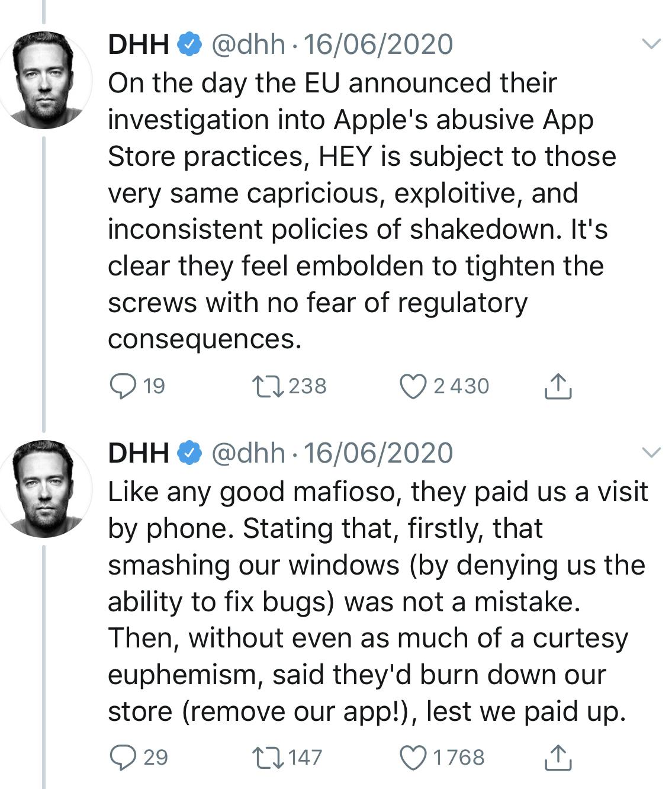Reply to the mafioso tweet

click(122, 757)
